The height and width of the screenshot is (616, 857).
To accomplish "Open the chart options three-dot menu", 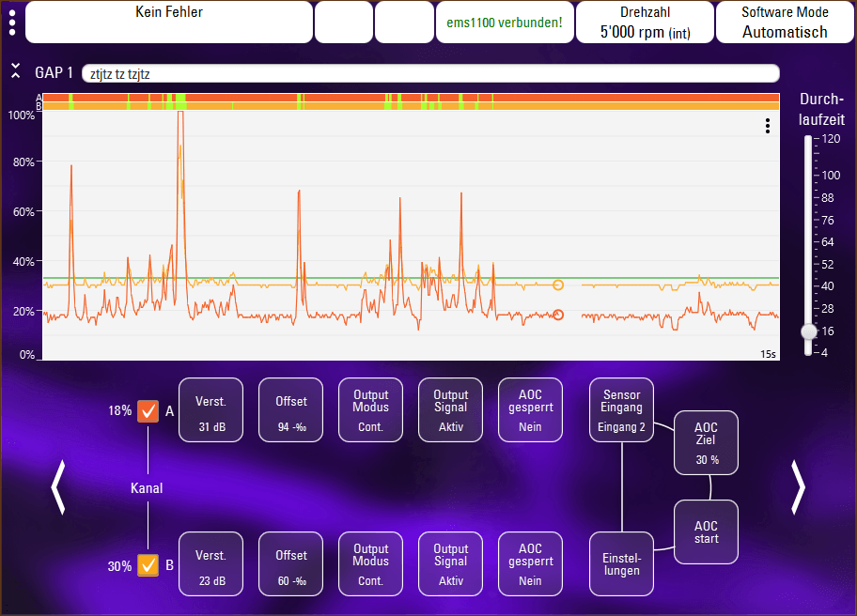I will [x=768, y=126].
